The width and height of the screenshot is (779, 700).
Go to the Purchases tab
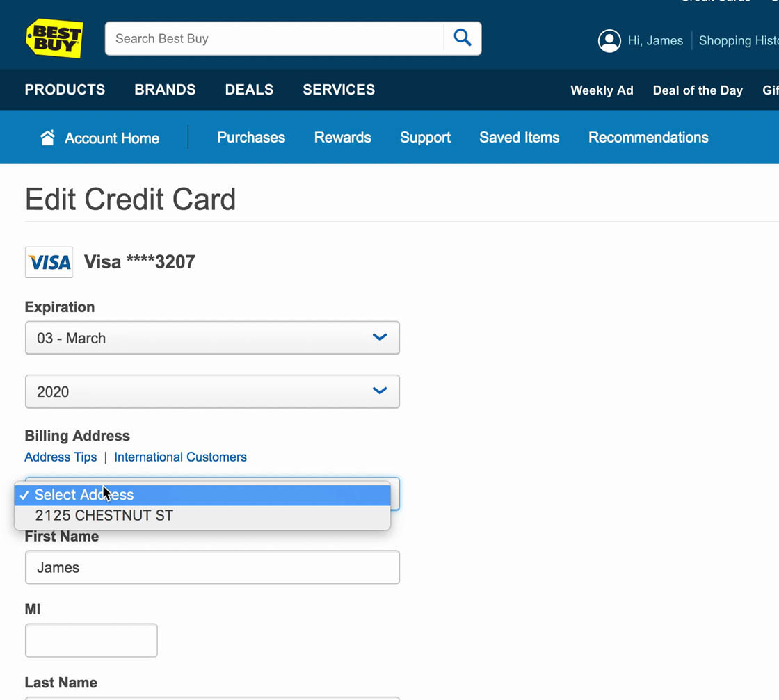tap(251, 138)
